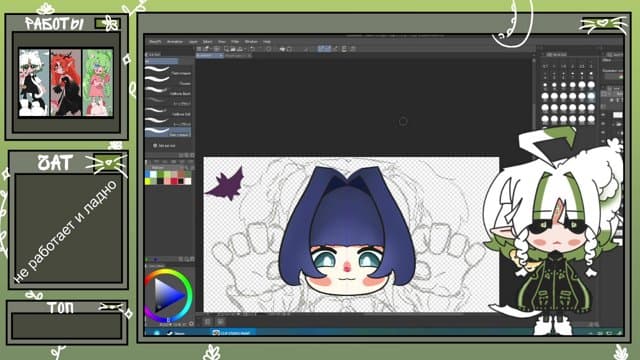Click the new canvas icon in command bar

tap(207, 49)
